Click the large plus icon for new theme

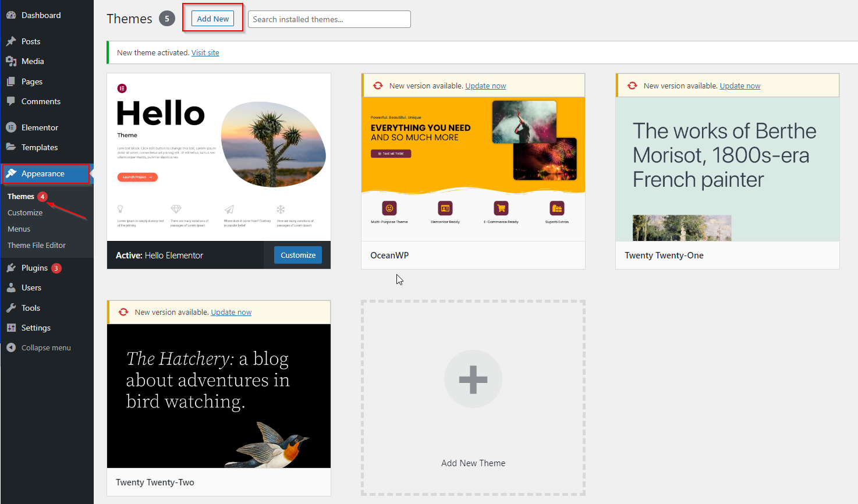point(473,379)
